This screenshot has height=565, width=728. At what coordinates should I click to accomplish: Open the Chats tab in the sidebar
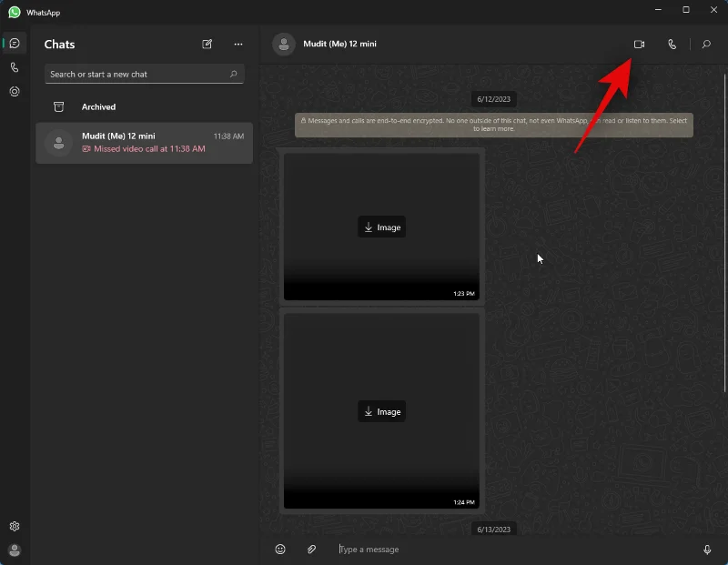coord(15,43)
